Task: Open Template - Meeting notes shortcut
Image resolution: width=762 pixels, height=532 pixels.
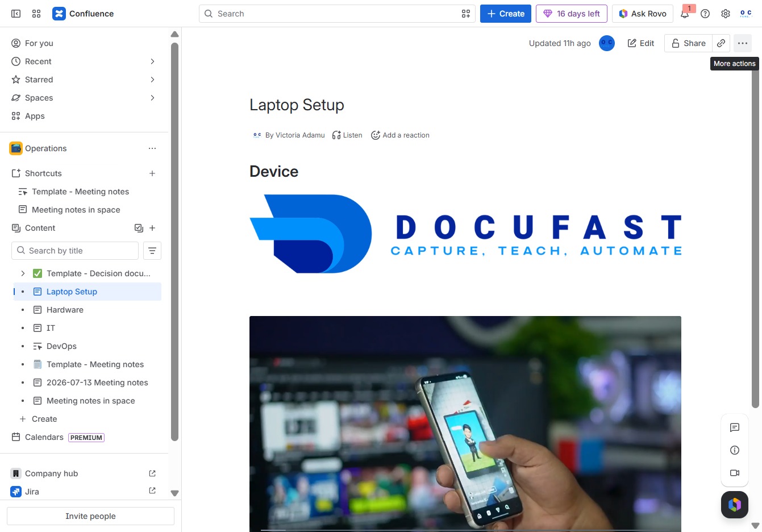Action: click(81, 192)
